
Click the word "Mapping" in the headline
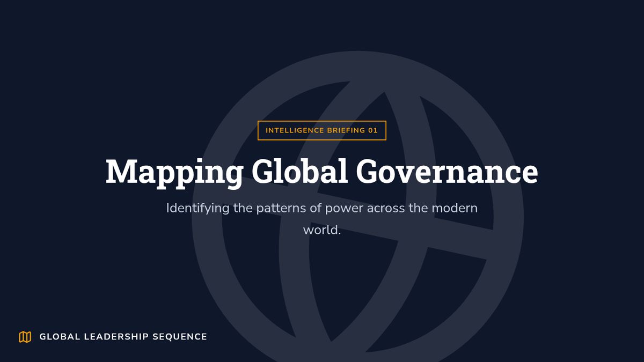pos(174,172)
